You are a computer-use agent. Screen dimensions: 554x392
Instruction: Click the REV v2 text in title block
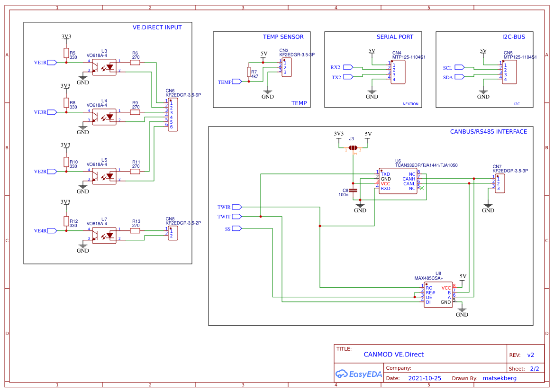[532, 355]
